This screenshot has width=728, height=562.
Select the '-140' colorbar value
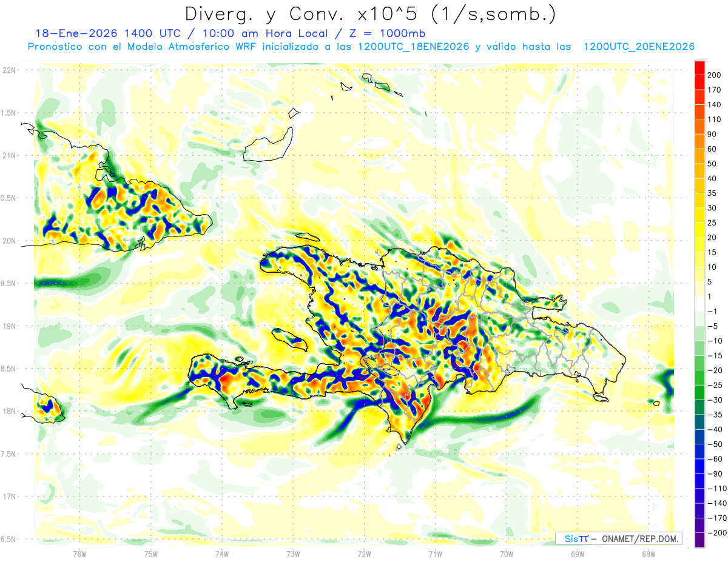point(718,504)
